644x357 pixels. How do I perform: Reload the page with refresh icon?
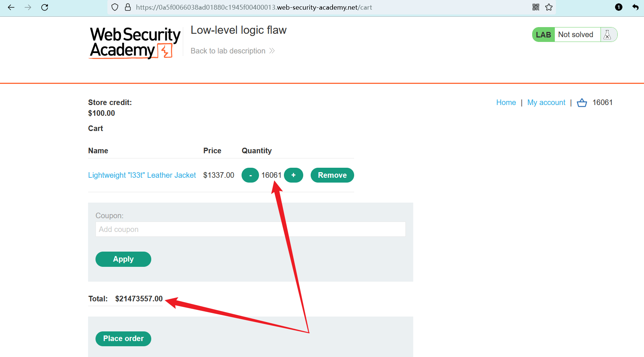point(45,7)
